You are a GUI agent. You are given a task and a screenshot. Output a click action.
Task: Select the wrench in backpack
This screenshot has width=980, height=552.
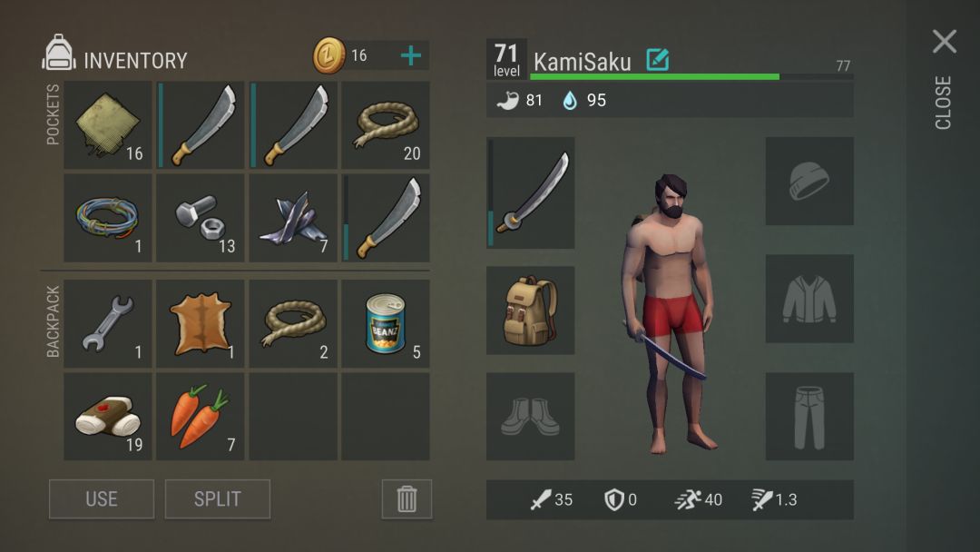coord(108,323)
